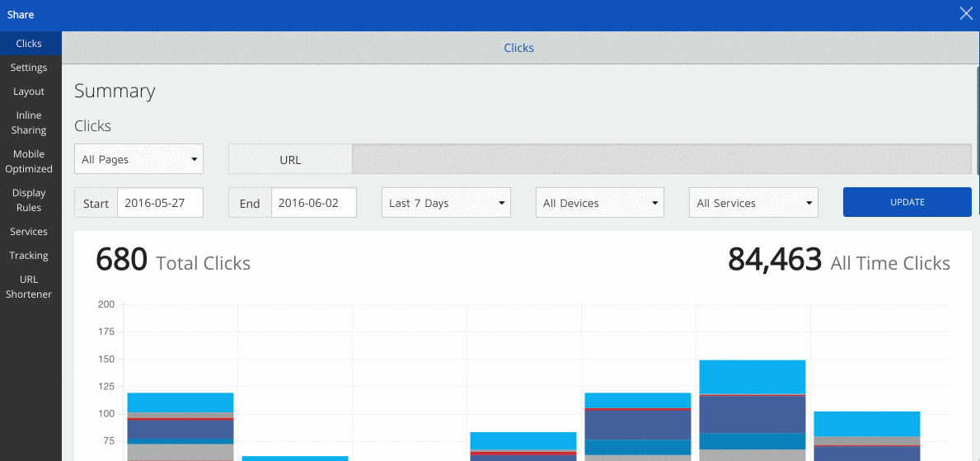Go to the Layout sidebar section

click(30, 92)
